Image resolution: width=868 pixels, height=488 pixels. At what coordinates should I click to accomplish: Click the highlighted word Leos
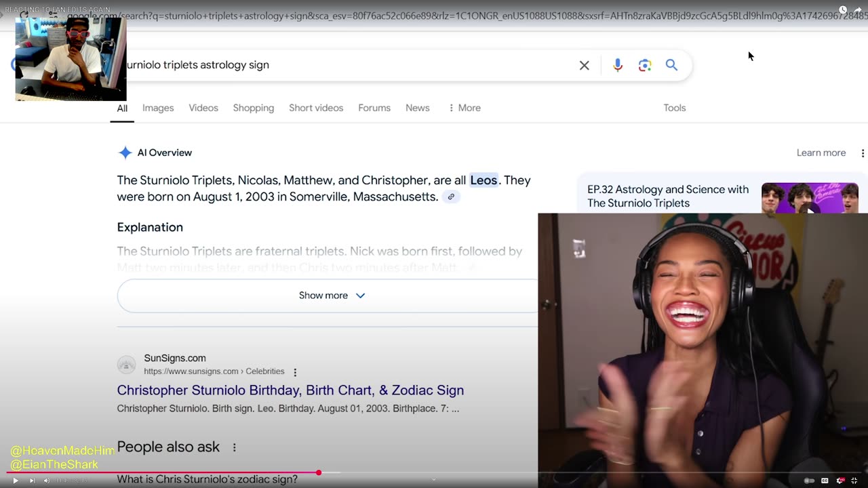point(484,180)
